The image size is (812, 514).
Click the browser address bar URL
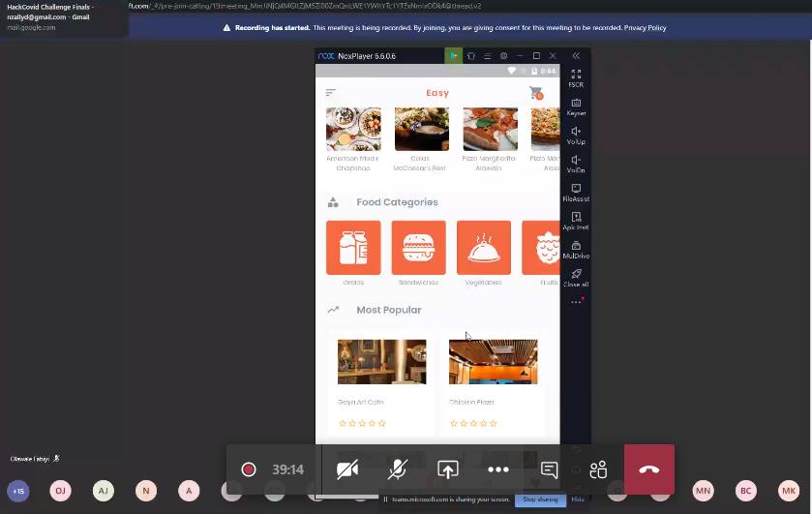tap(306, 6)
